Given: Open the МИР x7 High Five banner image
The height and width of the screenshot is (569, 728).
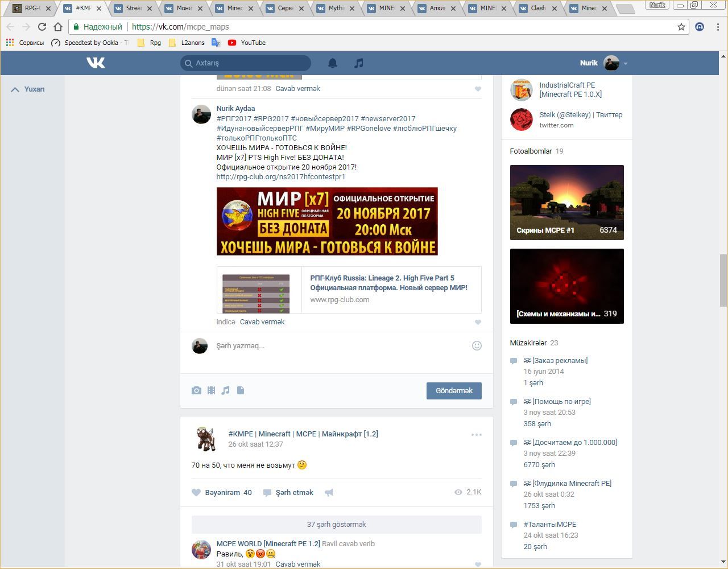Looking at the screenshot, I should point(327,221).
